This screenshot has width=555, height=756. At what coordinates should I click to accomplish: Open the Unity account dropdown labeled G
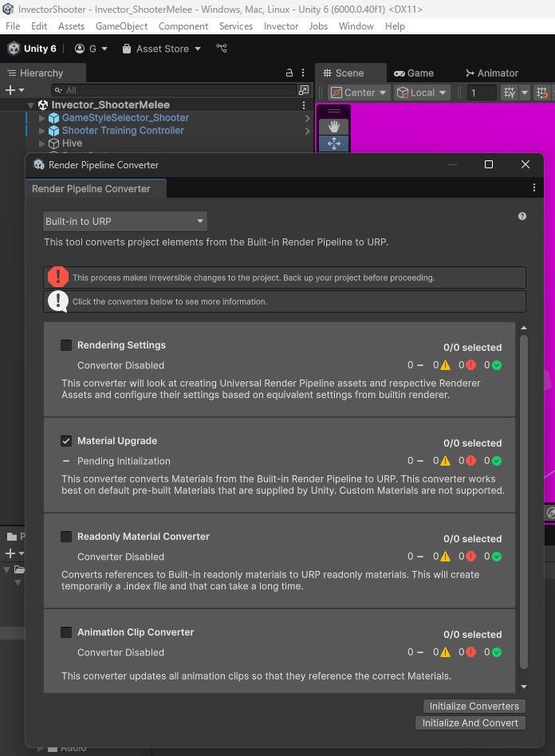click(91, 49)
